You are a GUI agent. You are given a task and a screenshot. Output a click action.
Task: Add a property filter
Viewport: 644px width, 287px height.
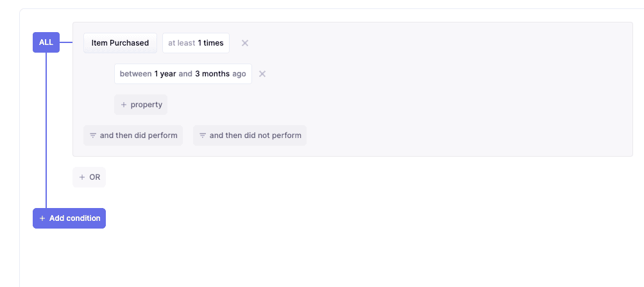(146, 105)
